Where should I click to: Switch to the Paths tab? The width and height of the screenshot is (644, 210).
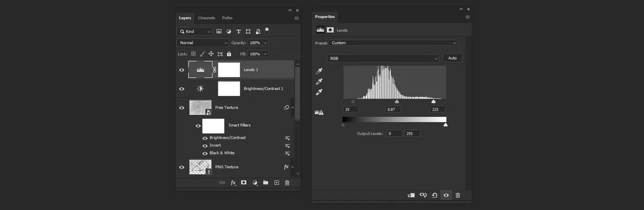pyautogui.click(x=228, y=18)
